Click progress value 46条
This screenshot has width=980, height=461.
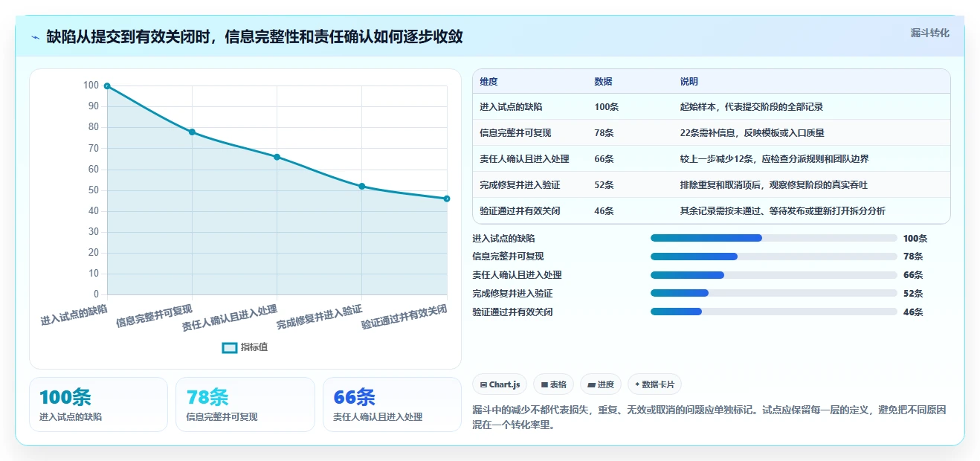pyautogui.click(x=913, y=312)
